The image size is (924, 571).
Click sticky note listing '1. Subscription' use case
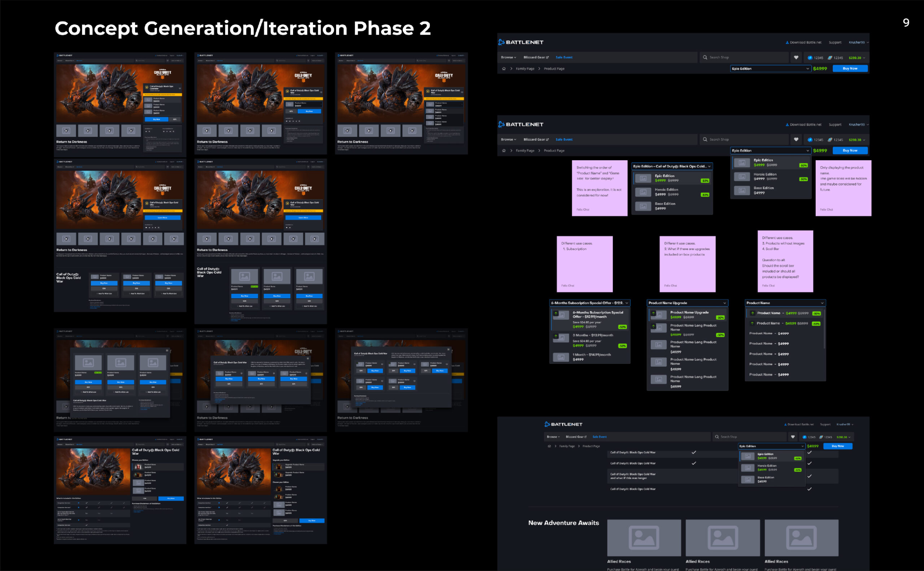click(x=584, y=264)
